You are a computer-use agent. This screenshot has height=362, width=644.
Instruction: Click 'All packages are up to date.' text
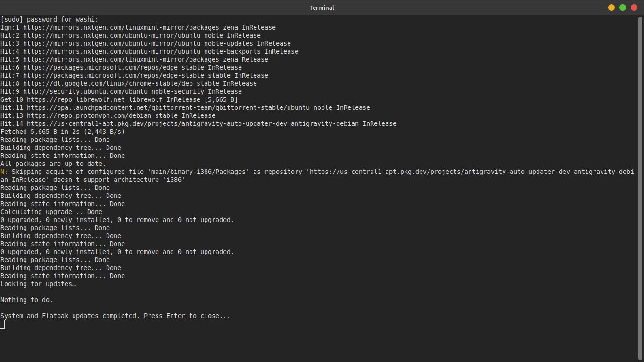53,164
